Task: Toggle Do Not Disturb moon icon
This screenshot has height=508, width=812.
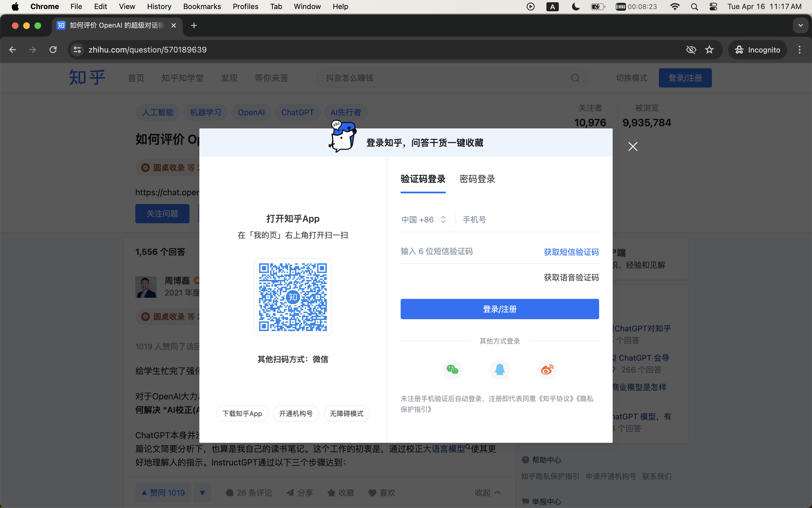Action: click(x=575, y=6)
